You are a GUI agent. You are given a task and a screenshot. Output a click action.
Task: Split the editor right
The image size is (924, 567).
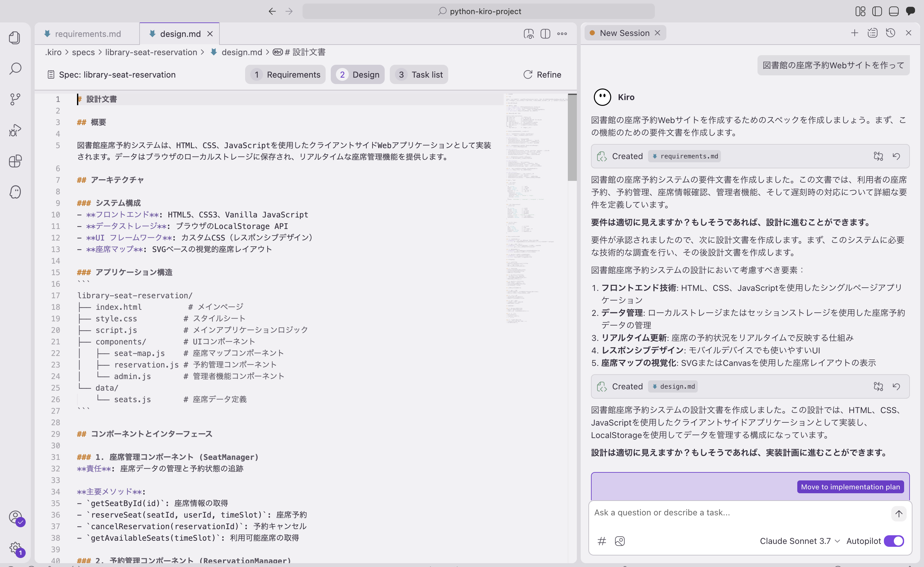pos(545,34)
